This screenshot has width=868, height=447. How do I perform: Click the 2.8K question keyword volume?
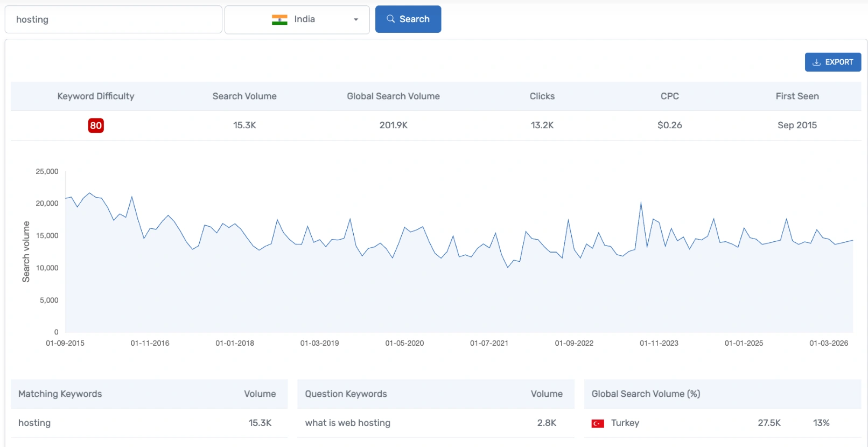tap(547, 423)
